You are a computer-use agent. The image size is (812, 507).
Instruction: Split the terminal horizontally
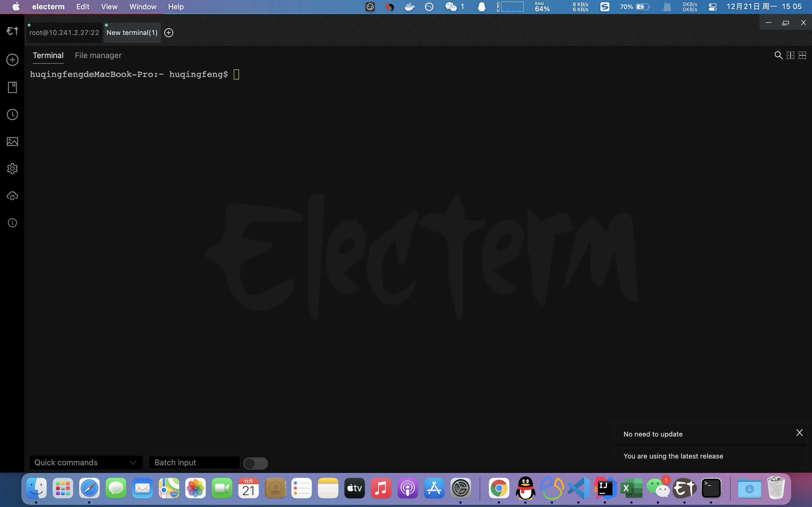pos(802,55)
